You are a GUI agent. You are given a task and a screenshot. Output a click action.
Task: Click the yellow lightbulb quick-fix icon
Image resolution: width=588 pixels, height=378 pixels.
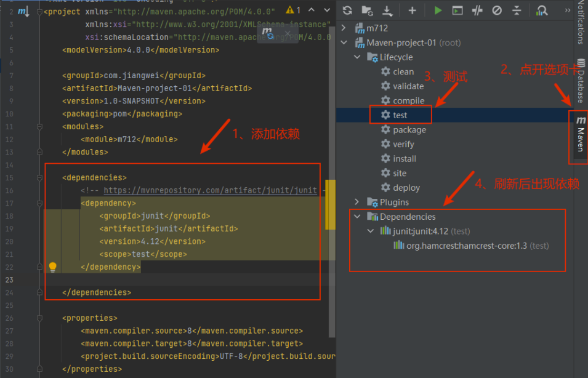(52, 267)
